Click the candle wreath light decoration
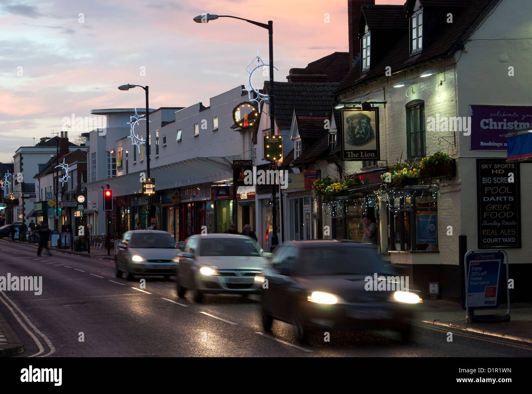532x394 pixels. 245,115
